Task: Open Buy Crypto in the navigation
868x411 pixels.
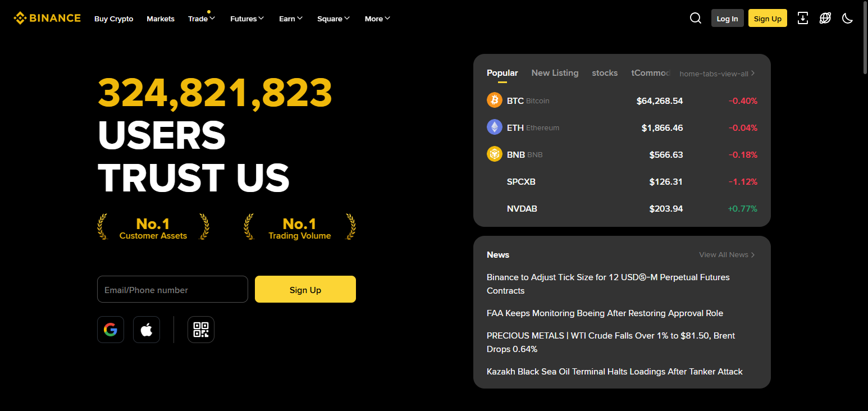Action: 114,19
